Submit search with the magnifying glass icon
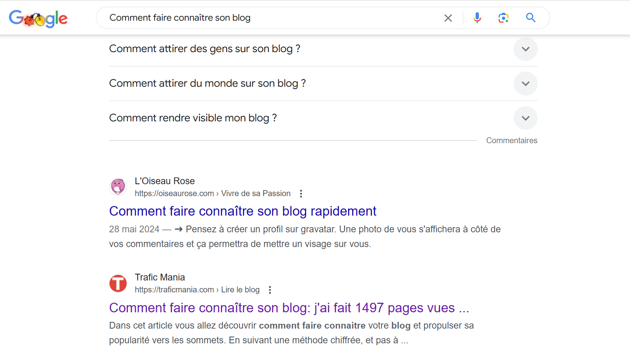630x364 pixels. coord(530,18)
